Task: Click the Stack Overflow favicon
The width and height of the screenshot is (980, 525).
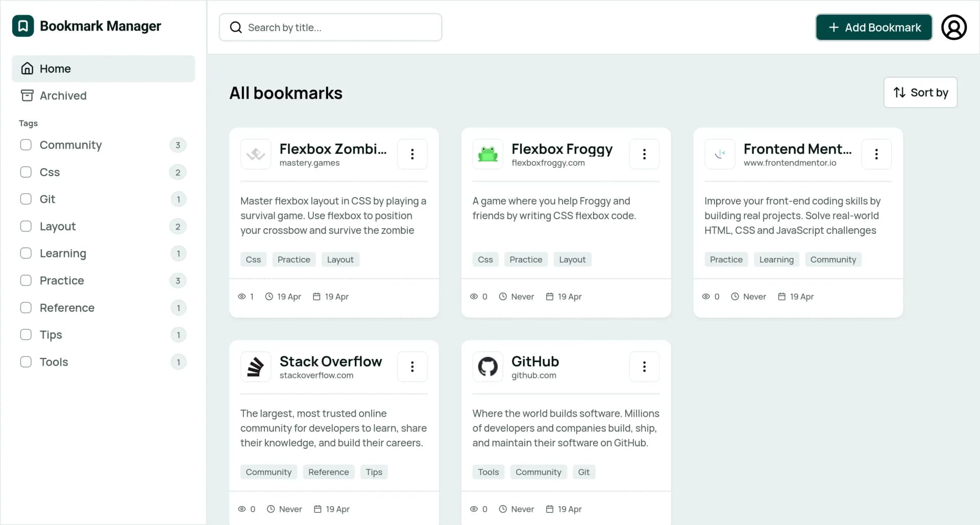Action: [x=256, y=367]
